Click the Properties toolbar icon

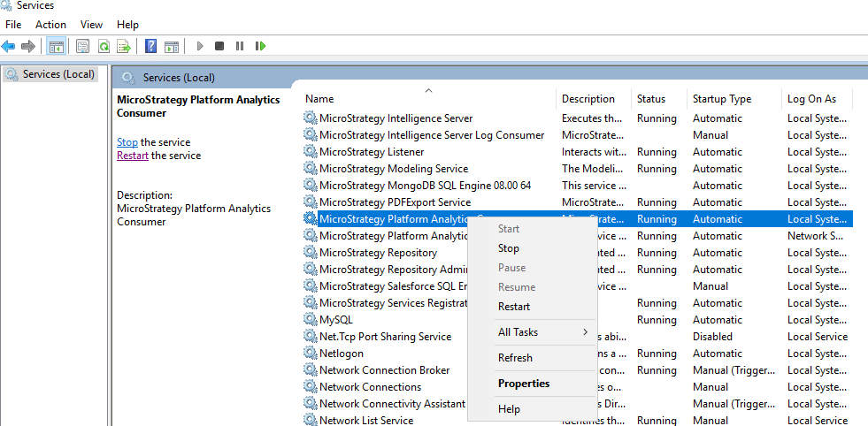pyautogui.click(x=82, y=47)
